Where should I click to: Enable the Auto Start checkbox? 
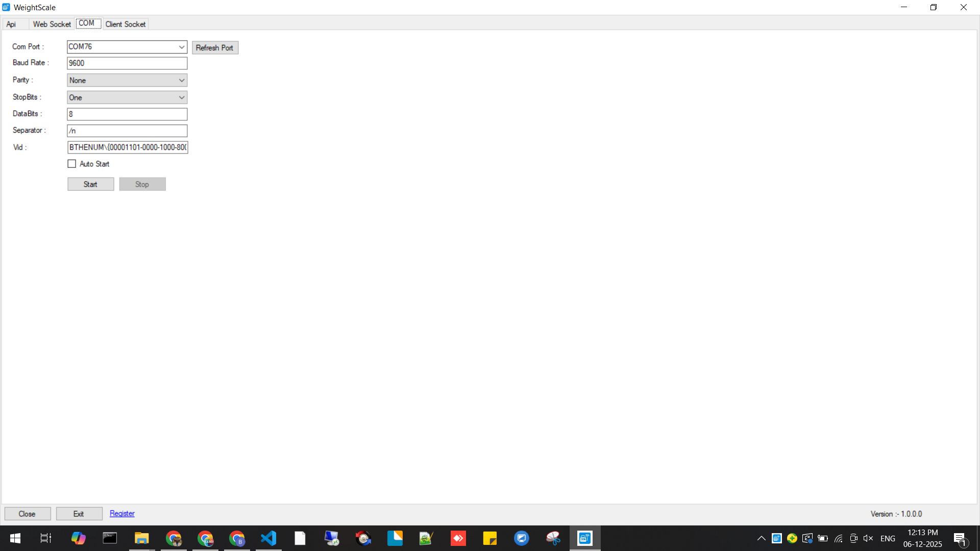(72, 164)
